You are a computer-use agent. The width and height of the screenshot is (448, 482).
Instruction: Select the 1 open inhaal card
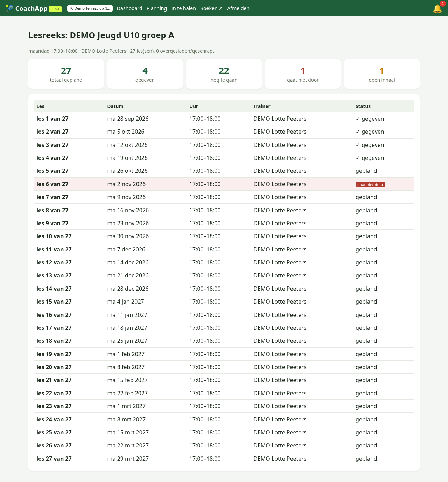(382, 74)
